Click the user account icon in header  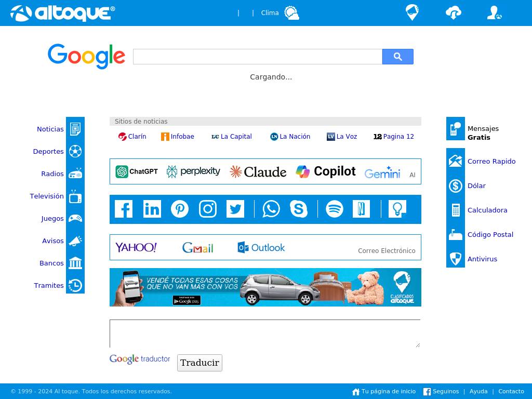[495, 13]
